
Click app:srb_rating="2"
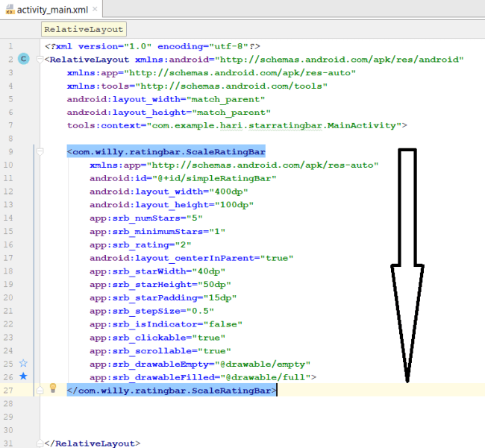(x=140, y=244)
